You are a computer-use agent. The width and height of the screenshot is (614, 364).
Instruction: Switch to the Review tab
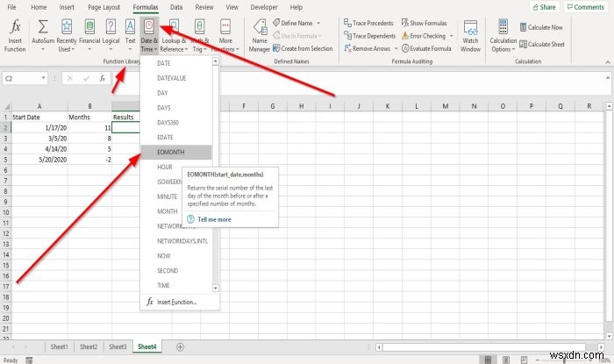click(x=204, y=7)
